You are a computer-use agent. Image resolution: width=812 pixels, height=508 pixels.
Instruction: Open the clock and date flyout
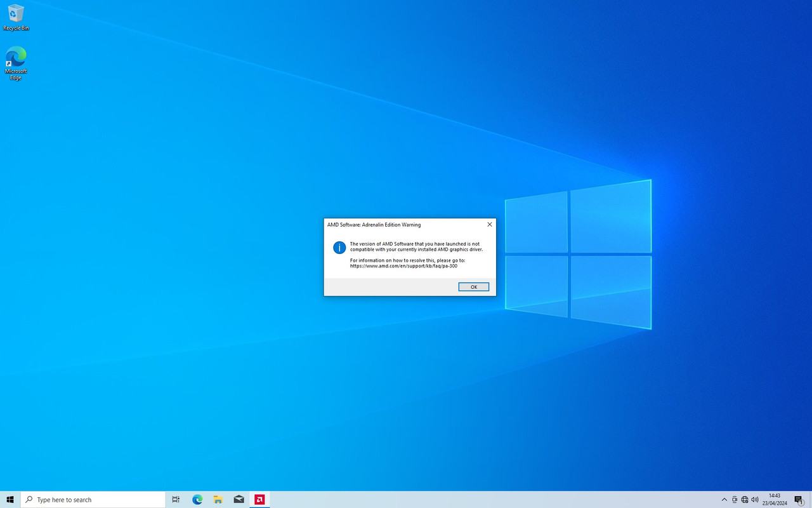775,500
